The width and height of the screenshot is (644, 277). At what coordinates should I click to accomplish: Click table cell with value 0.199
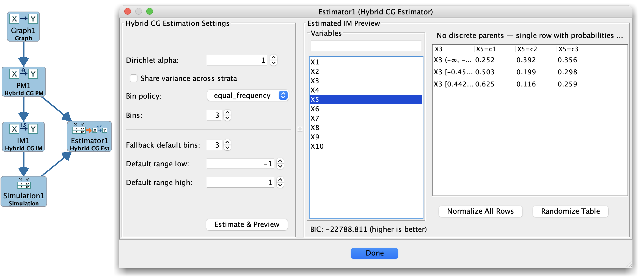click(x=536, y=72)
